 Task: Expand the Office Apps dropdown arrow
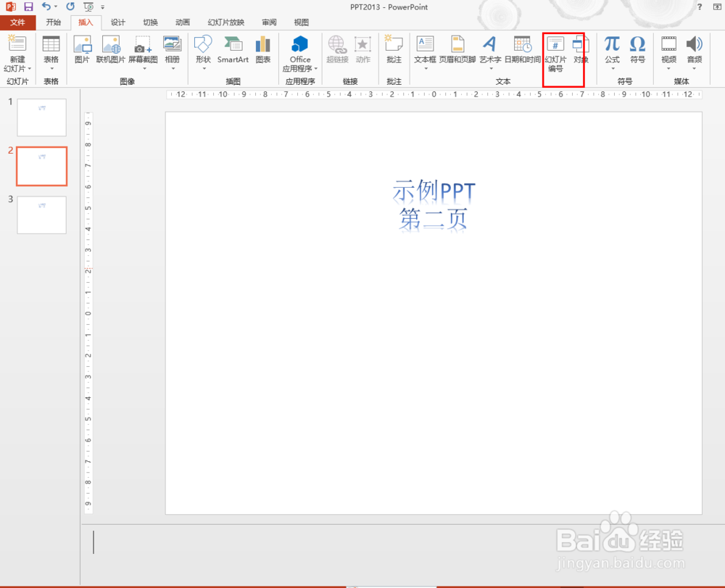pos(316,69)
